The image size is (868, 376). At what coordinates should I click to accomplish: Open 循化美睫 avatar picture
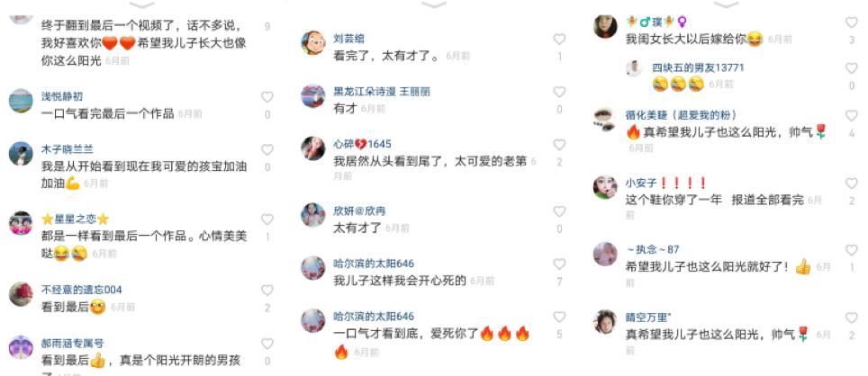(605, 120)
